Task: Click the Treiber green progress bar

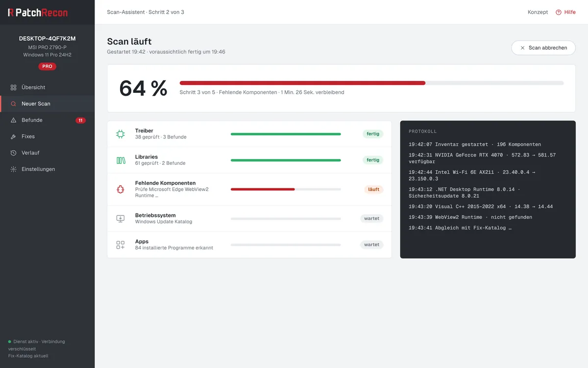Action: (x=286, y=134)
